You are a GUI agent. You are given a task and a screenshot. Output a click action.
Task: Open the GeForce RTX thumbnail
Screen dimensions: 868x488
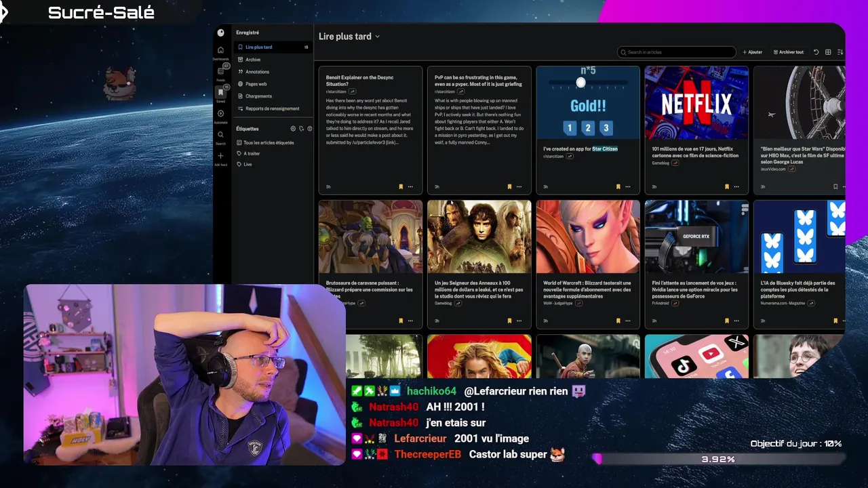[x=696, y=237]
